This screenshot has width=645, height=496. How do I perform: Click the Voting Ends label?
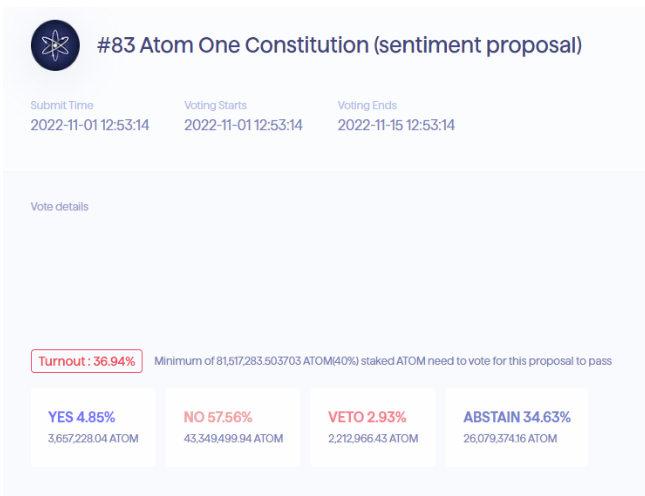pos(367,105)
